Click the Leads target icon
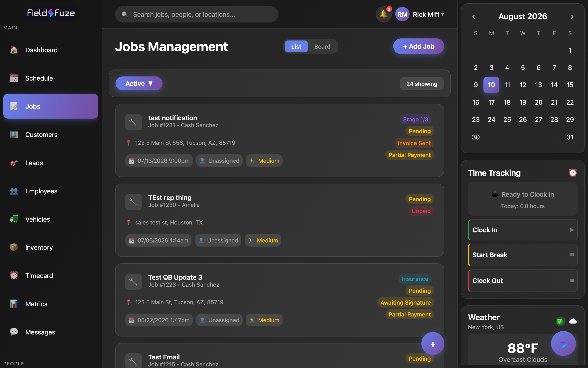The image size is (588, 368). [x=14, y=163]
